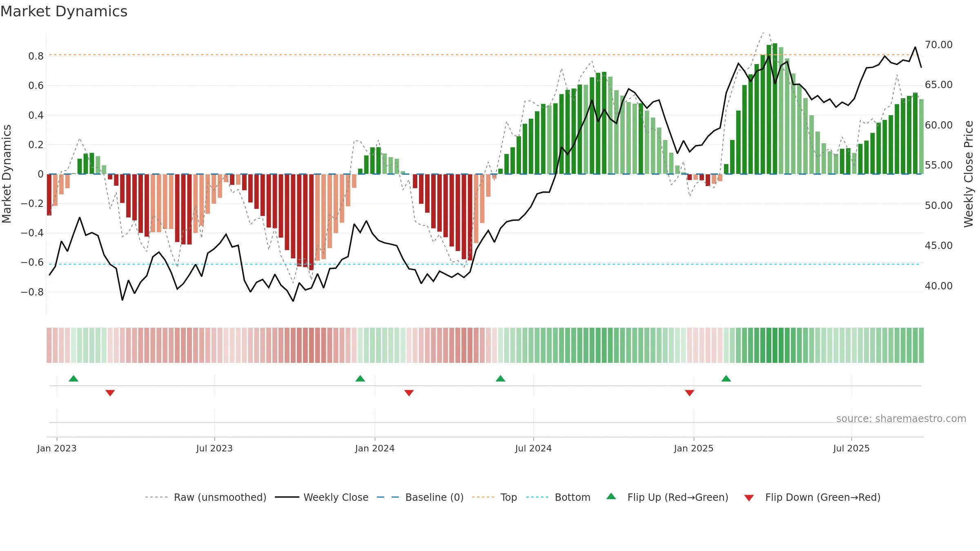Select the flip-up marker before Jan 2024
980x551 pixels.
coord(360,378)
